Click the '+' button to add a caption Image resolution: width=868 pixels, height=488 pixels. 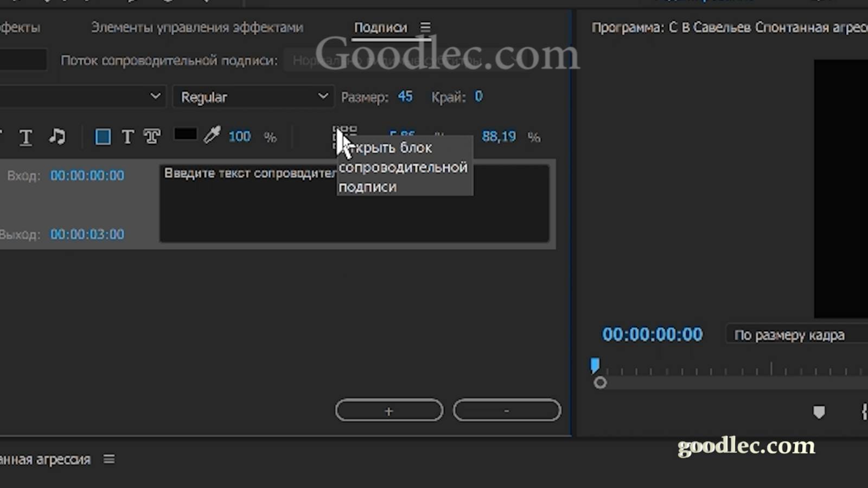point(388,410)
